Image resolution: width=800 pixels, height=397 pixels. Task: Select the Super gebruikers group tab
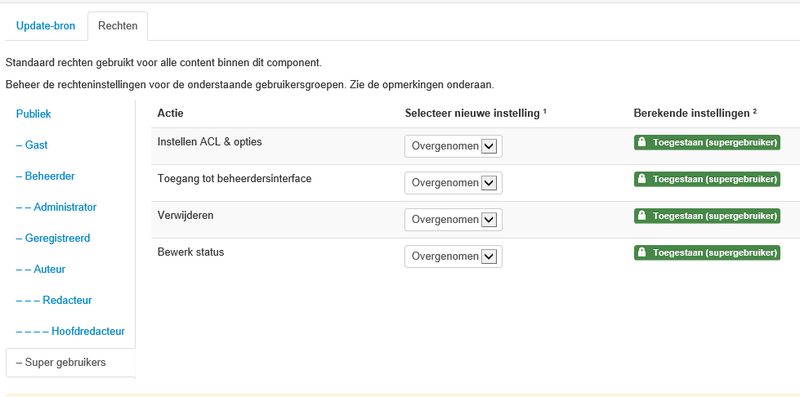(70, 362)
